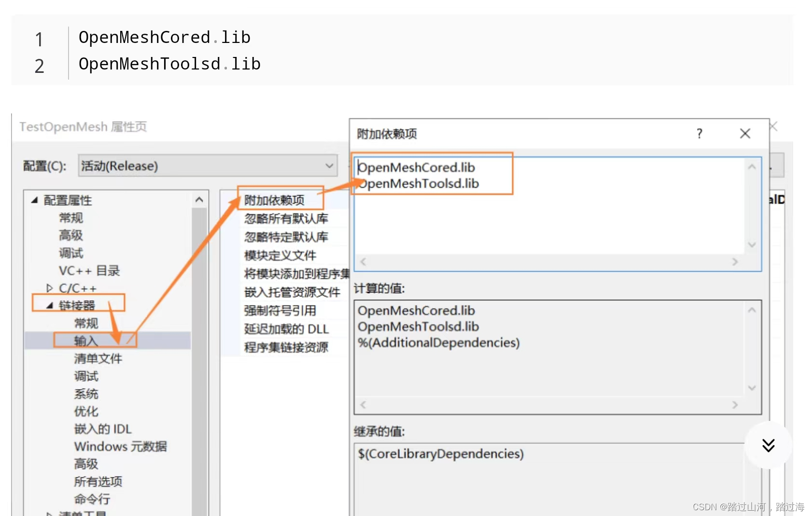812x516 pixels.
Task: Select the 忽略所有默认库 property row
Action: tap(286, 218)
